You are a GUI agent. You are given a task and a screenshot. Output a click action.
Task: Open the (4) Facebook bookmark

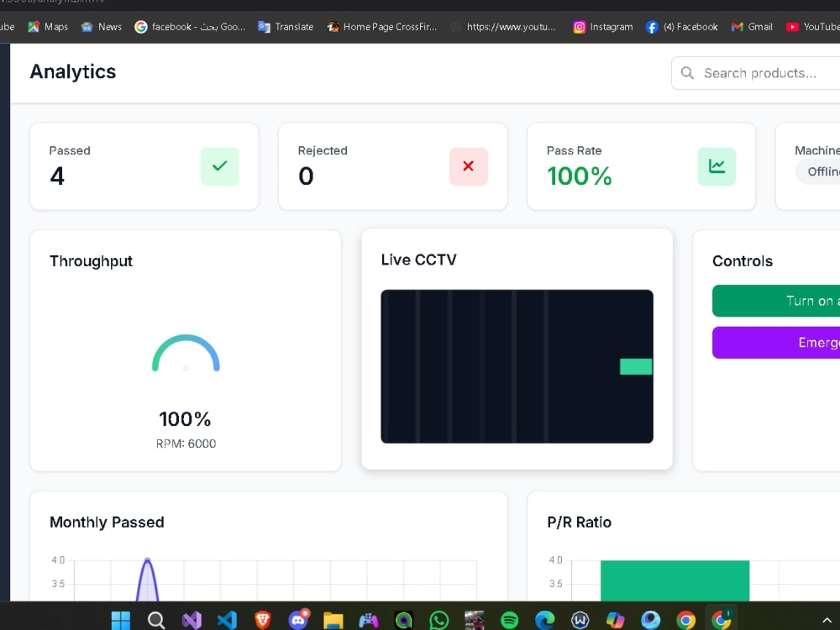pos(681,27)
